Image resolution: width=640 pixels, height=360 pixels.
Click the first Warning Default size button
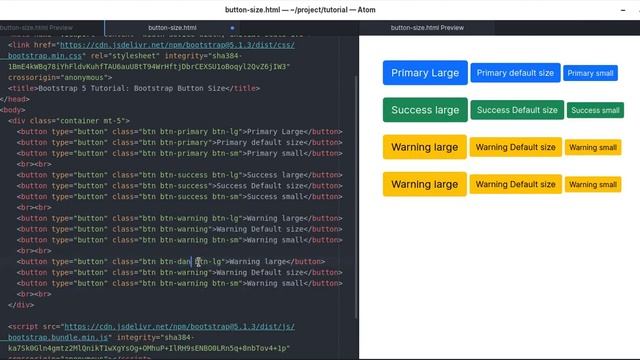tap(516, 147)
